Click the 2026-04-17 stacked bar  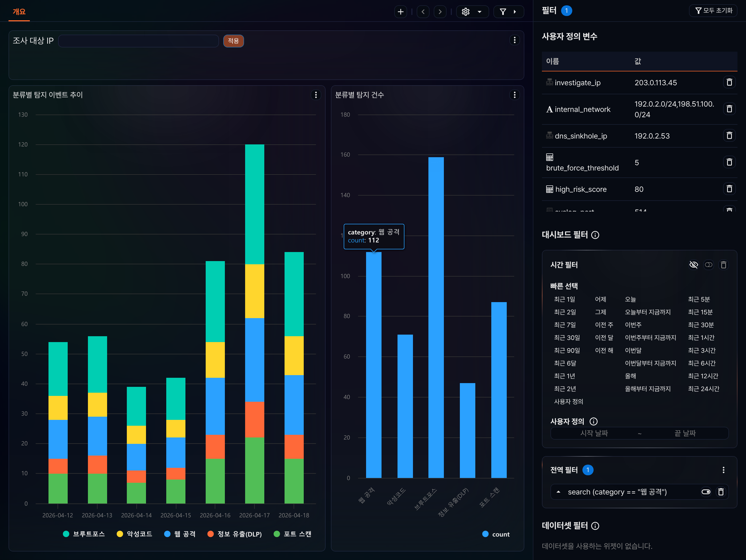(x=255, y=324)
